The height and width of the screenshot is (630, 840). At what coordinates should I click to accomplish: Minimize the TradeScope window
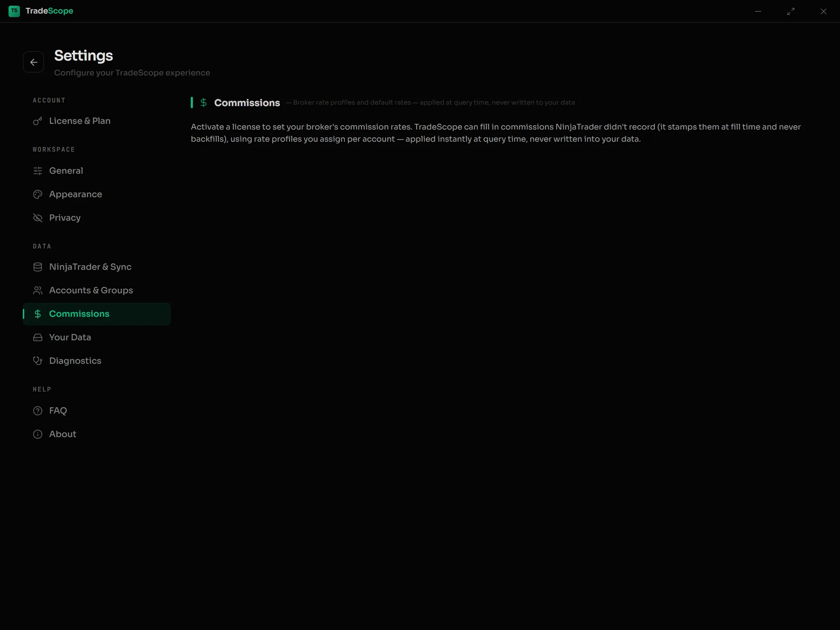click(758, 11)
